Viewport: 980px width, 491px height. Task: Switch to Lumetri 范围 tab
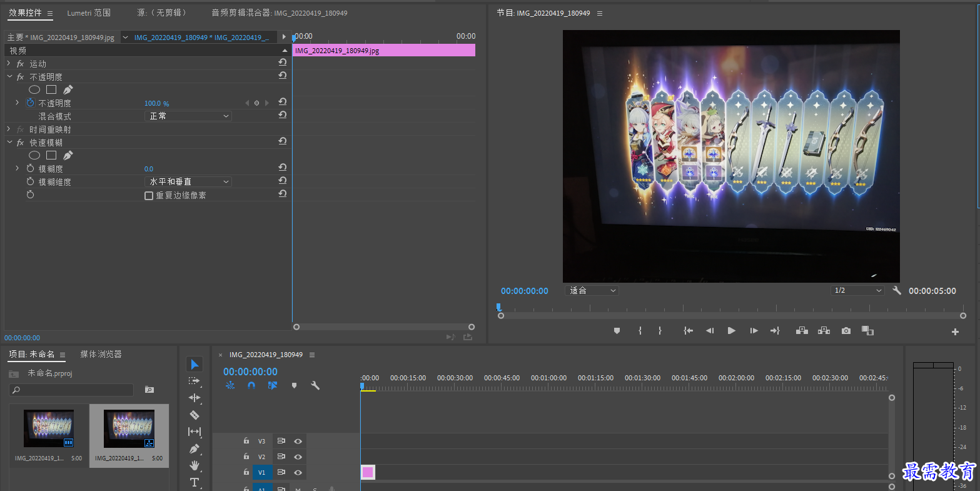[x=89, y=13]
